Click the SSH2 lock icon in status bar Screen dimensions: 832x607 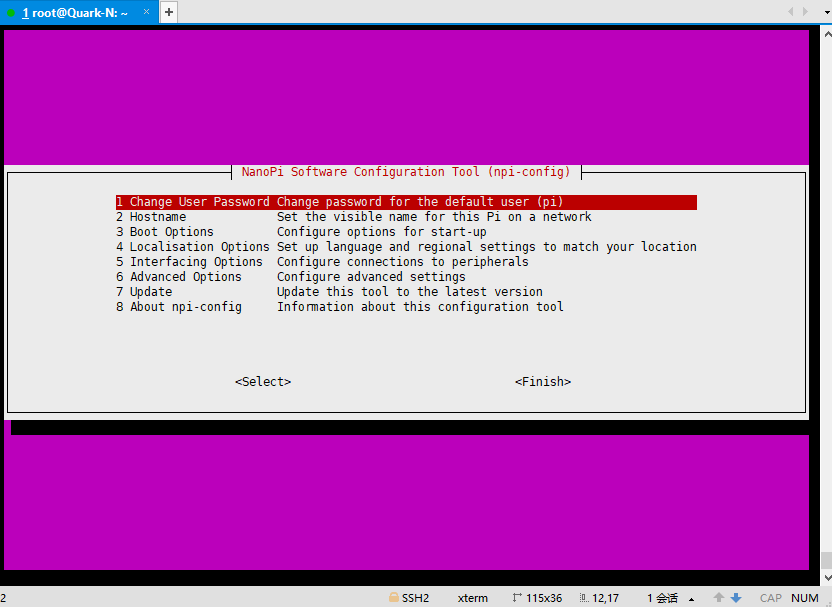point(394,597)
